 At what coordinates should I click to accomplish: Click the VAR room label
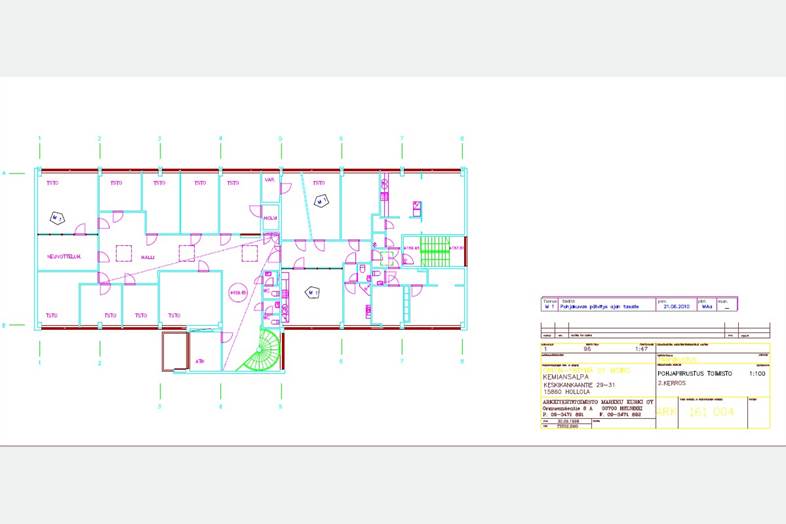[x=269, y=183]
